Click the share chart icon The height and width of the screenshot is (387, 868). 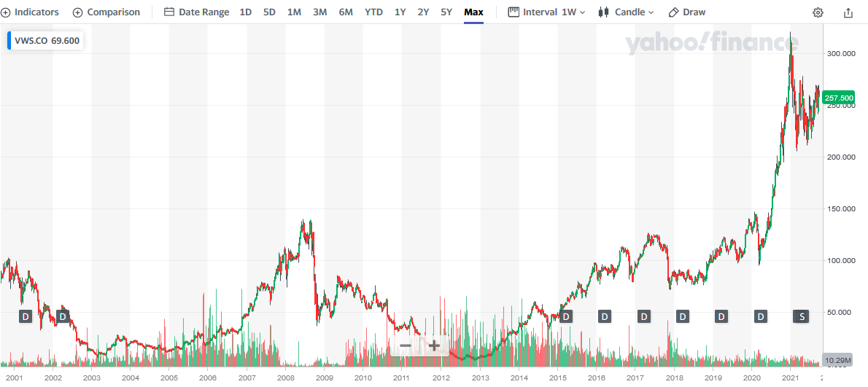[848, 12]
